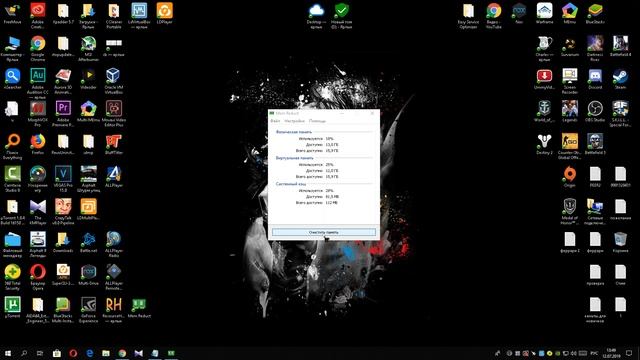Open the Настройки menu in Mem Reduct

point(294,121)
